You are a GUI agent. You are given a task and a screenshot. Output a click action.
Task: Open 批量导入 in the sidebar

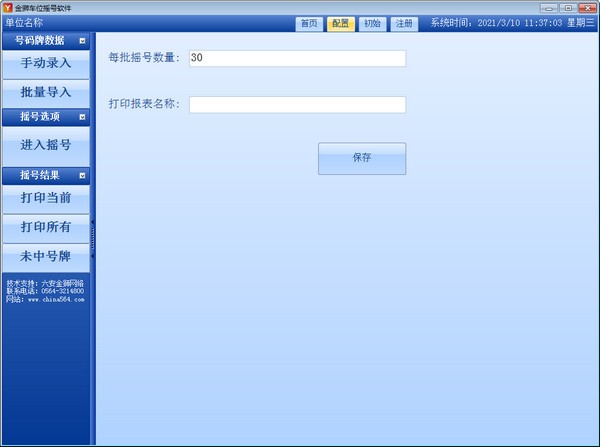[x=46, y=93]
